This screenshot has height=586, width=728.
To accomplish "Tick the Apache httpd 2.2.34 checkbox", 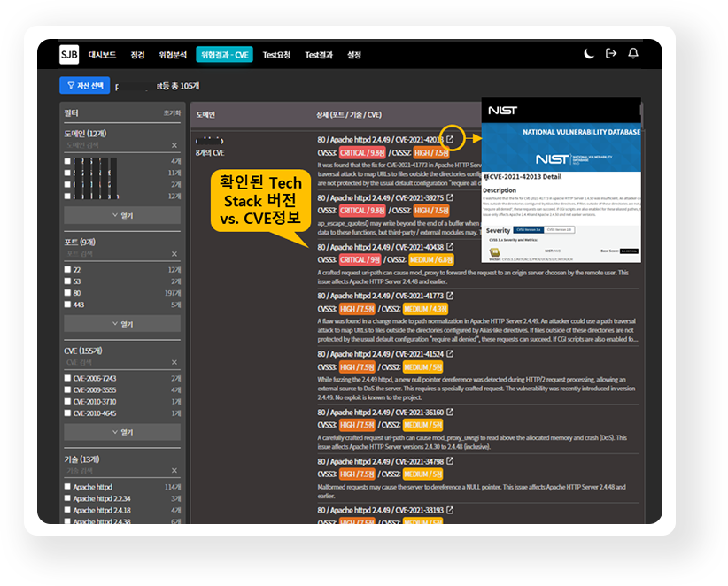I will (x=67, y=498).
